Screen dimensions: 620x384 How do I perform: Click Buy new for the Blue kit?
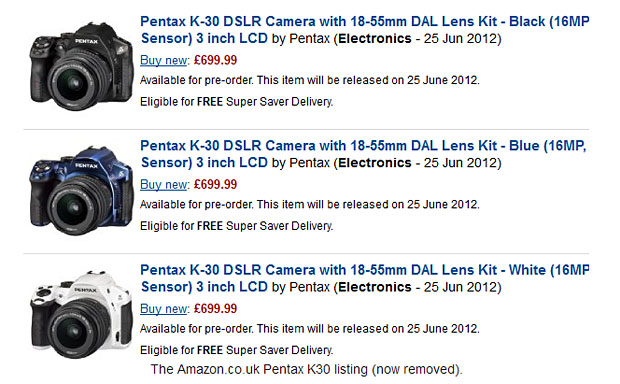coord(164,184)
